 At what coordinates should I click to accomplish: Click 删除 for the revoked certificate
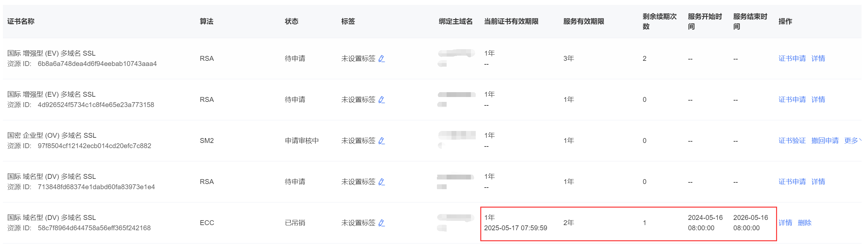point(804,223)
